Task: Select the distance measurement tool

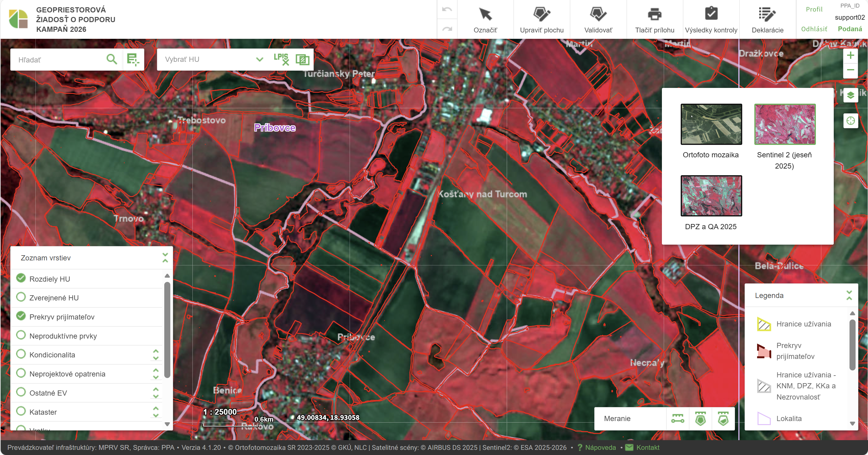Action: tap(677, 419)
